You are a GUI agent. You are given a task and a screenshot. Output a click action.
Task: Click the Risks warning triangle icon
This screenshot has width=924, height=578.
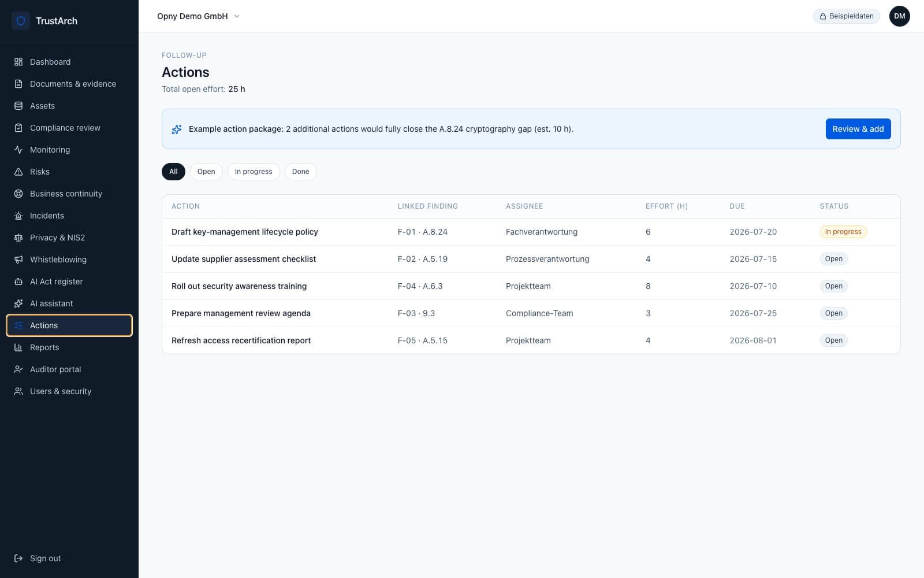[x=18, y=172]
